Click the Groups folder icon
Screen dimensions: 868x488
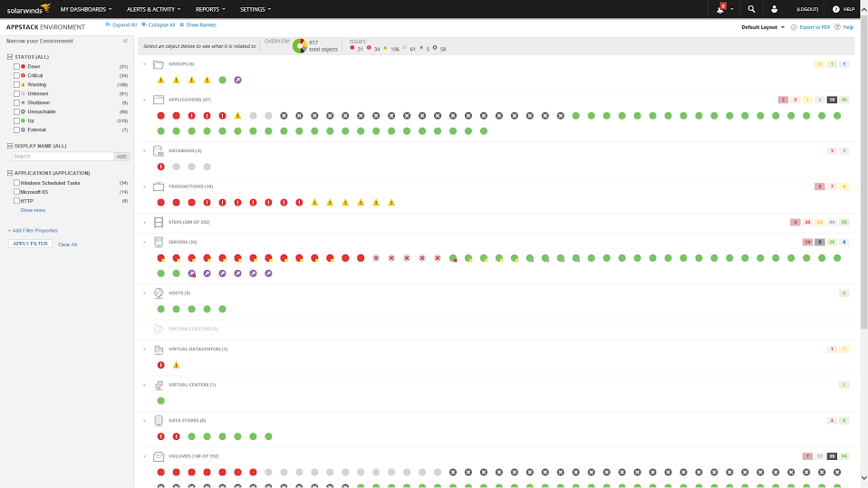point(159,64)
